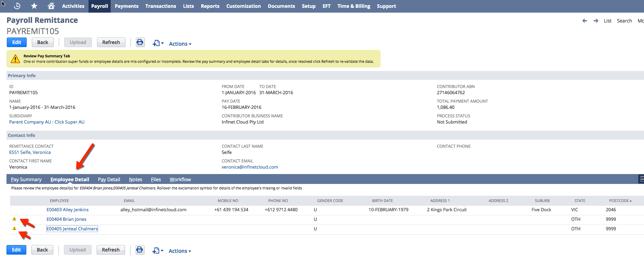Open the Setup menu
The height and width of the screenshot is (258, 644).
309,6
